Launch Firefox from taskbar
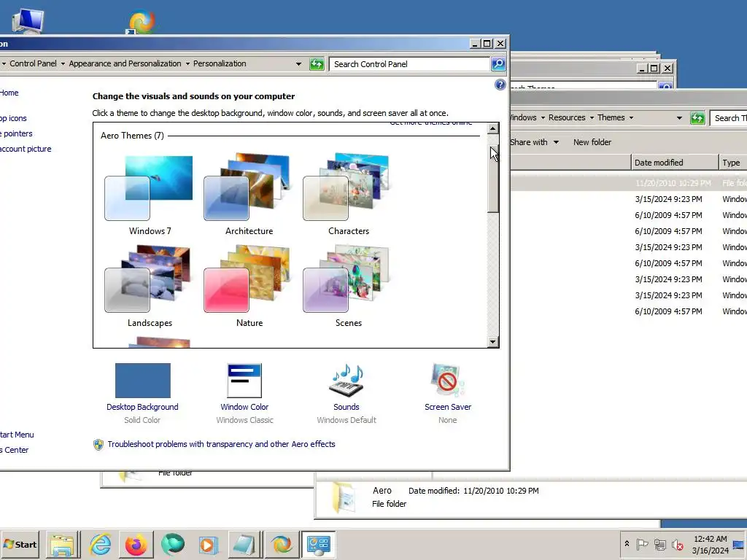Viewport: 747px width, 560px height. [136, 545]
